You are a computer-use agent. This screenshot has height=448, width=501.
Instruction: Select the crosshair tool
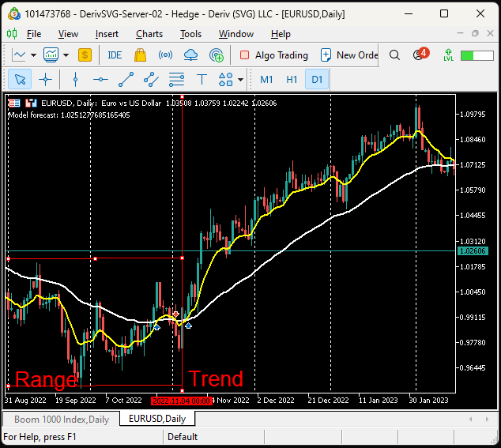pyautogui.click(x=45, y=79)
